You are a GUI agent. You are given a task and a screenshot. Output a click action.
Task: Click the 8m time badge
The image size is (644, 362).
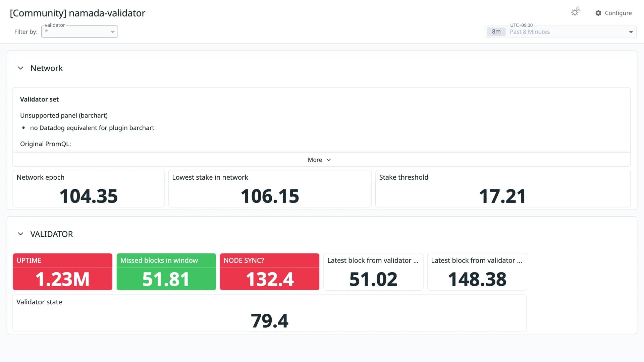[x=496, y=32]
